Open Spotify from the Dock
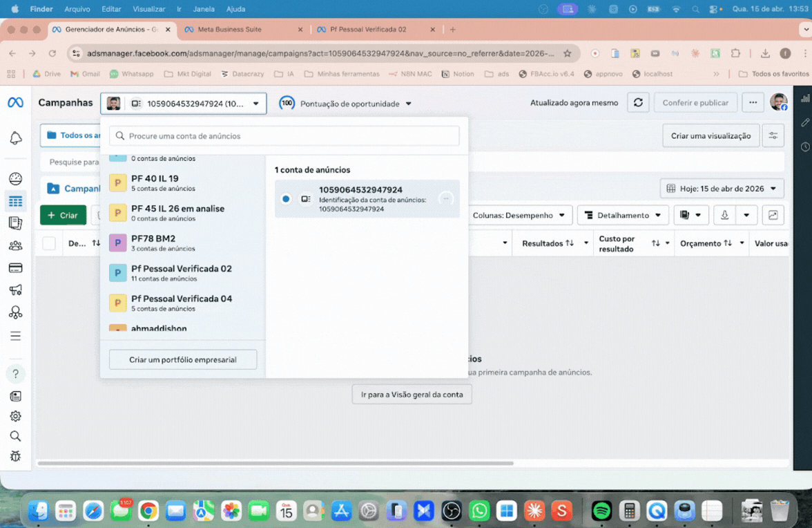Screen dimensions: 812x528 (601, 511)
